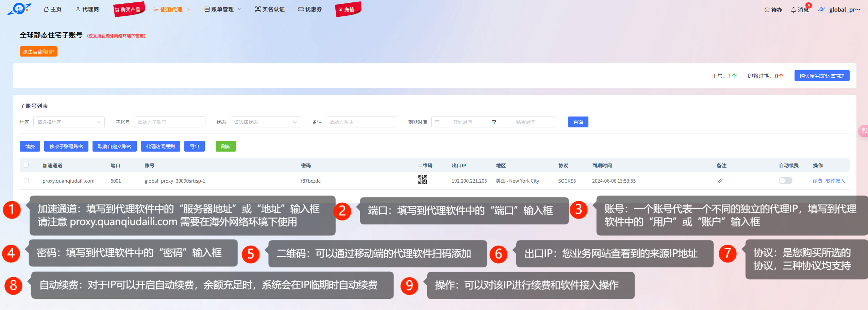Expand the 账单管理 menu
This screenshot has width=868, height=310.
point(223,9)
